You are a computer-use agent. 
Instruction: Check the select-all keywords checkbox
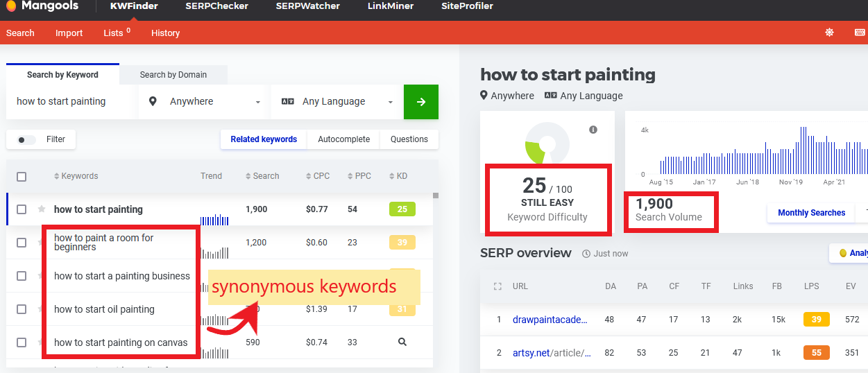(22, 177)
